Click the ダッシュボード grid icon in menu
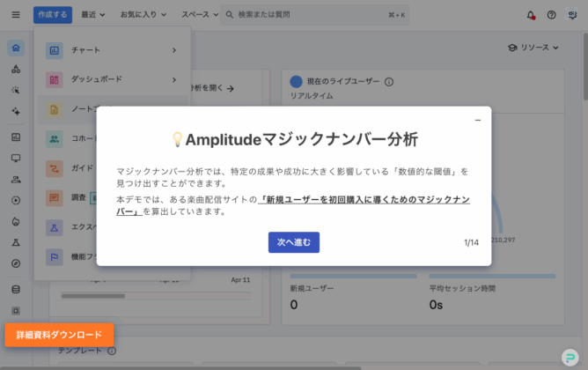Screen dimensions: 588x370 tap(55, 79)
